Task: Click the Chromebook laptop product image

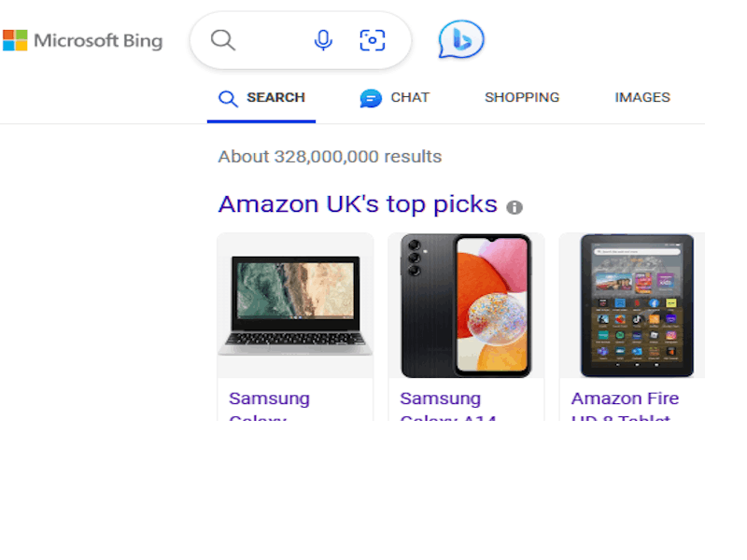Action: pos(295,305)
